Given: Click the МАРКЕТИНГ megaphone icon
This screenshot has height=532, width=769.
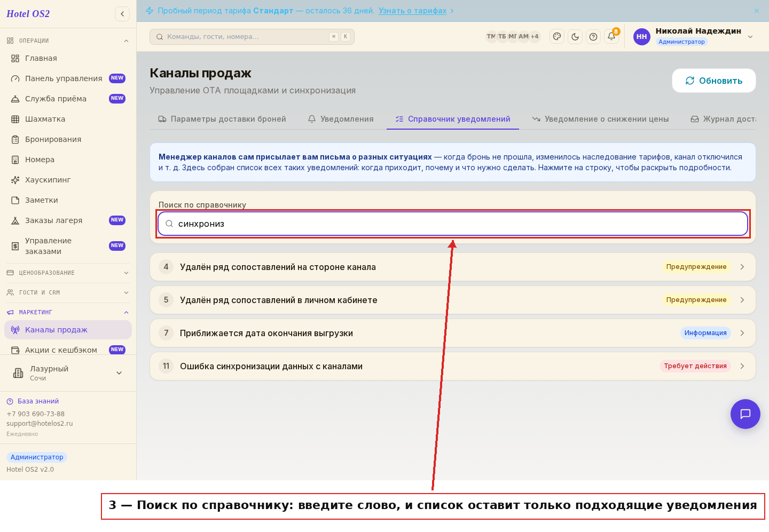Looking at the screenshot, I should coord(10,312).
